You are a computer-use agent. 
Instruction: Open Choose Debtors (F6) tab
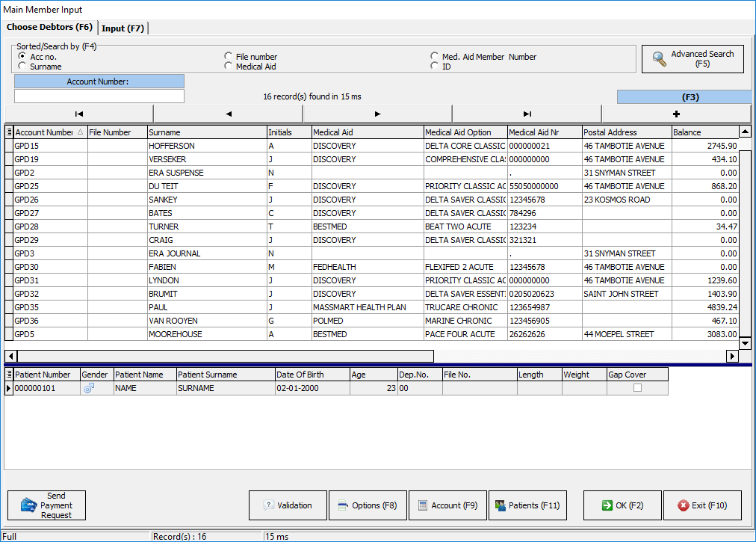point(49,28)
